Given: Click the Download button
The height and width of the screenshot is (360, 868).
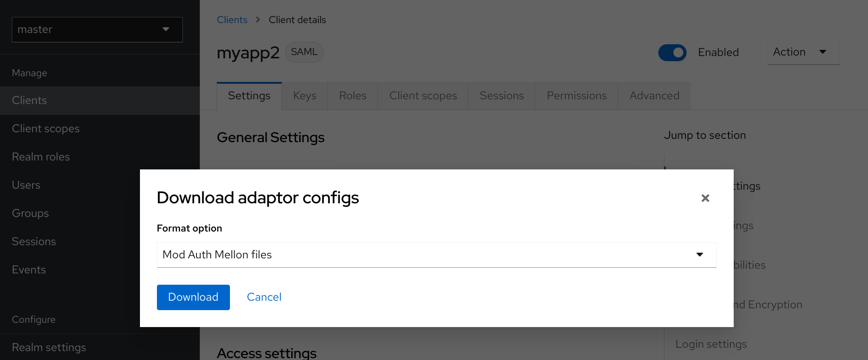Looking at the screenshot, I should point(193,297).
